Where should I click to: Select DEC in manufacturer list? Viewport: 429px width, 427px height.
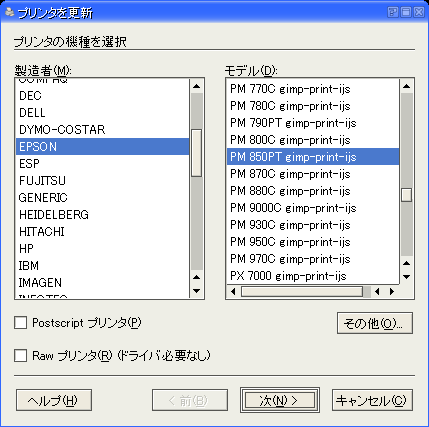point(102,96)
